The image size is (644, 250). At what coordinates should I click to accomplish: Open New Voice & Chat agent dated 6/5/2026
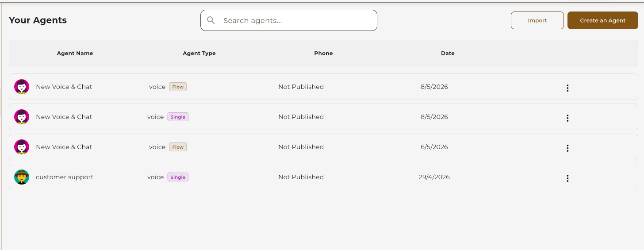click(x=64, y=147)
